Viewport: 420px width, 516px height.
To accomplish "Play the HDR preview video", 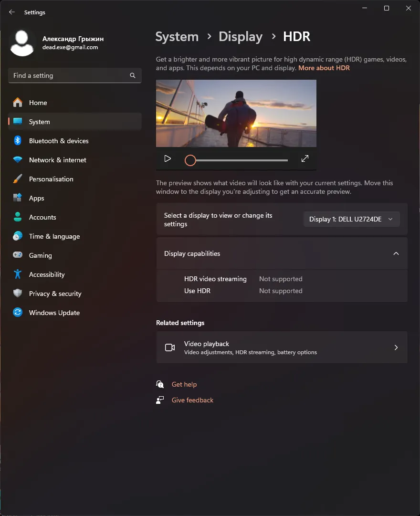I will point(168,159).
